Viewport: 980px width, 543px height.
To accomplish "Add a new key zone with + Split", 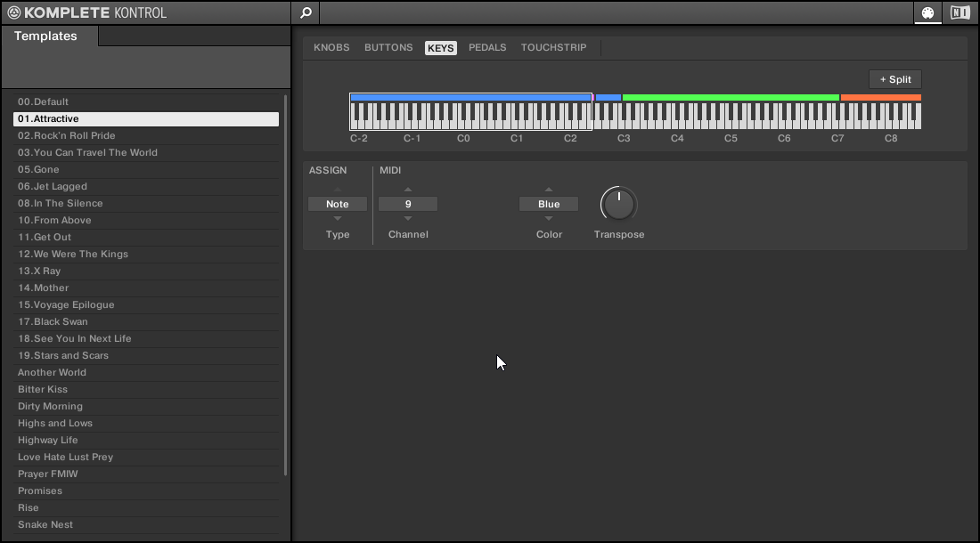I will point(895,79).
